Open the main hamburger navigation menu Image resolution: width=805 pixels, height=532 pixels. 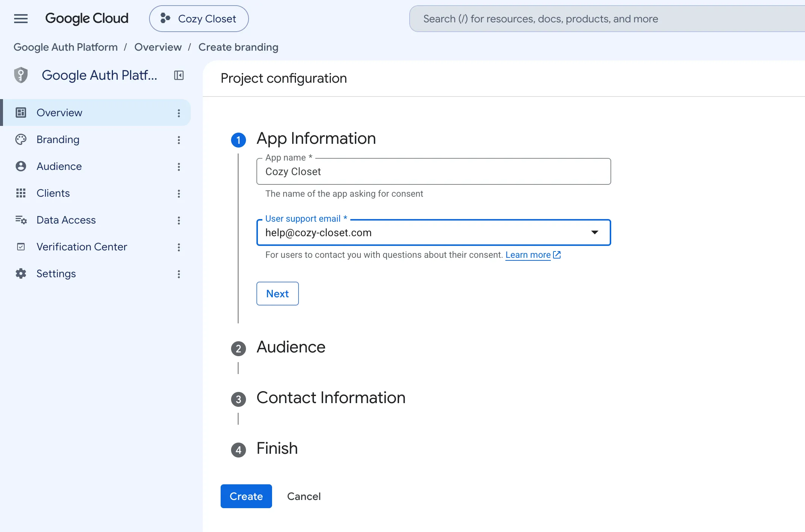[x=21, y=19]
